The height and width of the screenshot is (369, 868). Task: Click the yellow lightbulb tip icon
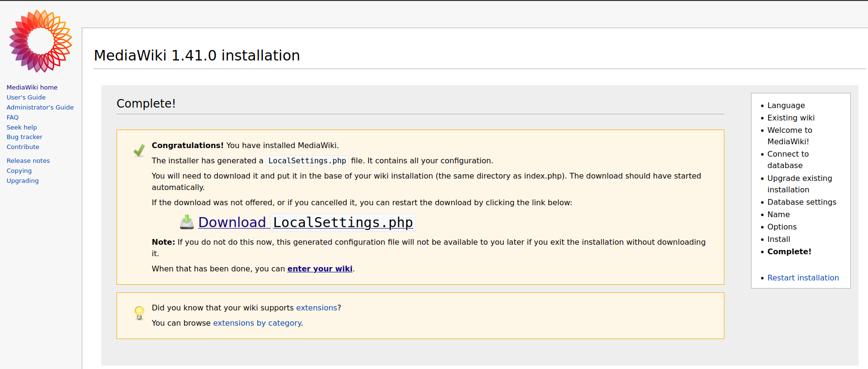(139, 313)
